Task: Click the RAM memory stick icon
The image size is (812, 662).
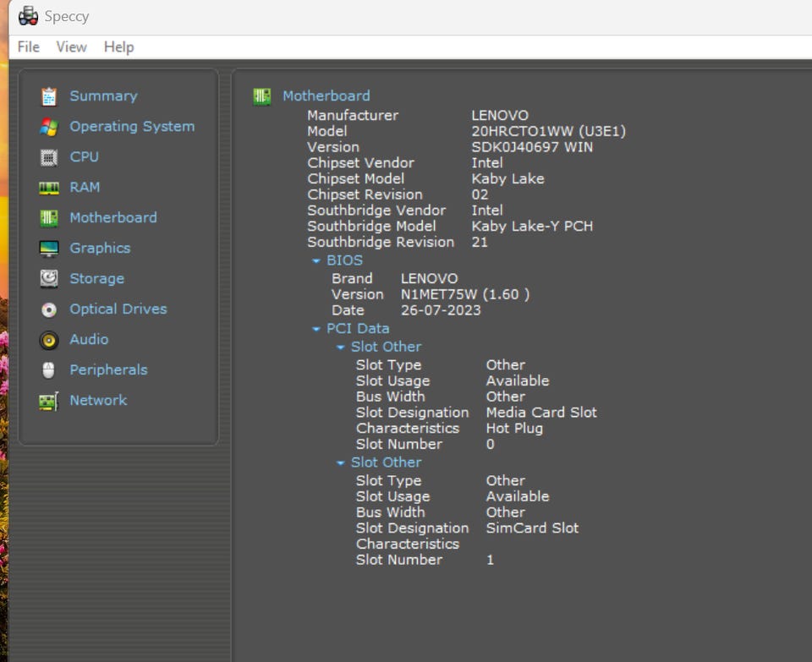Action: (x=49, y=188)
